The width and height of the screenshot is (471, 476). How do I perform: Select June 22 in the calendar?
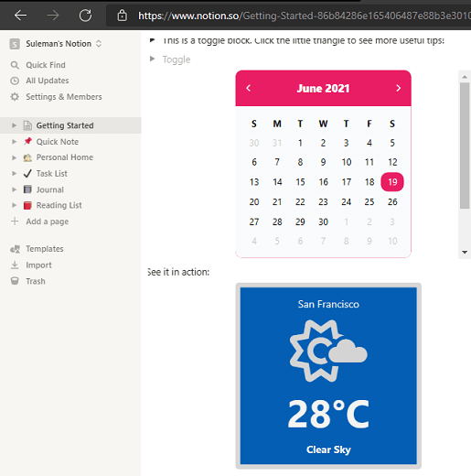click(300, 201)
